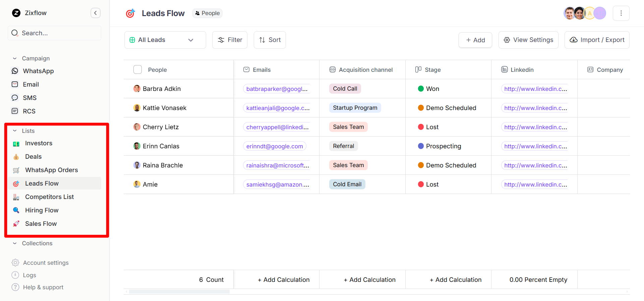This screenshot has height=301, width=644.
Task: Open Kattie Vonasek's Startup Program tag
Action: 355,108
